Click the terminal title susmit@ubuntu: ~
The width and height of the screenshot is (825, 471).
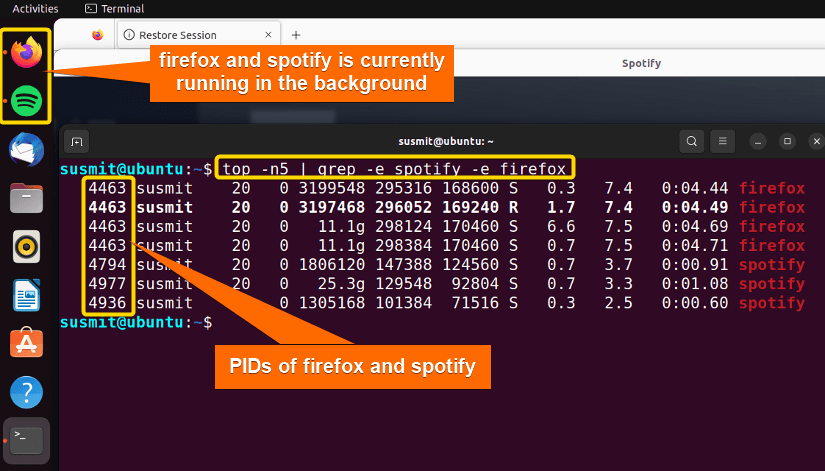pyautogui.click(x=446, y=141)
